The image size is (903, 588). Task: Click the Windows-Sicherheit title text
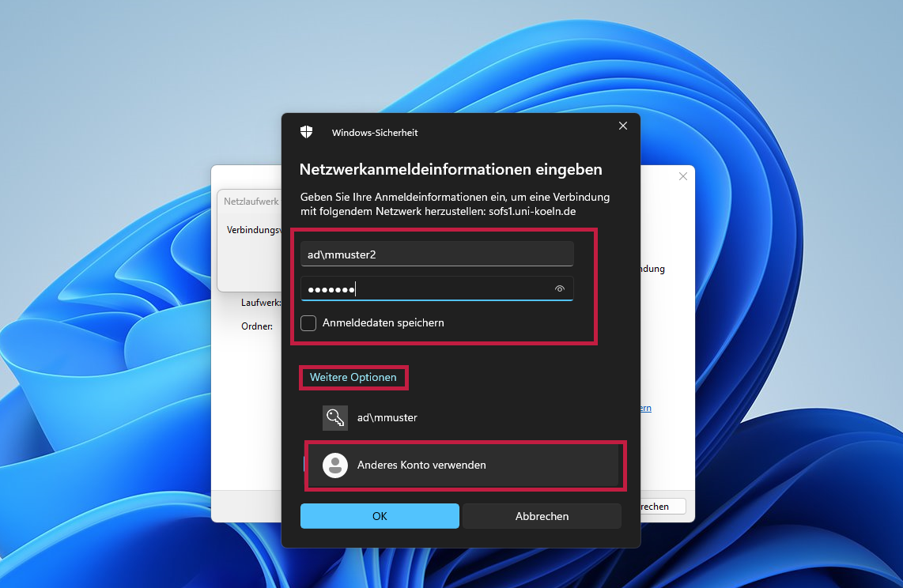375,133
